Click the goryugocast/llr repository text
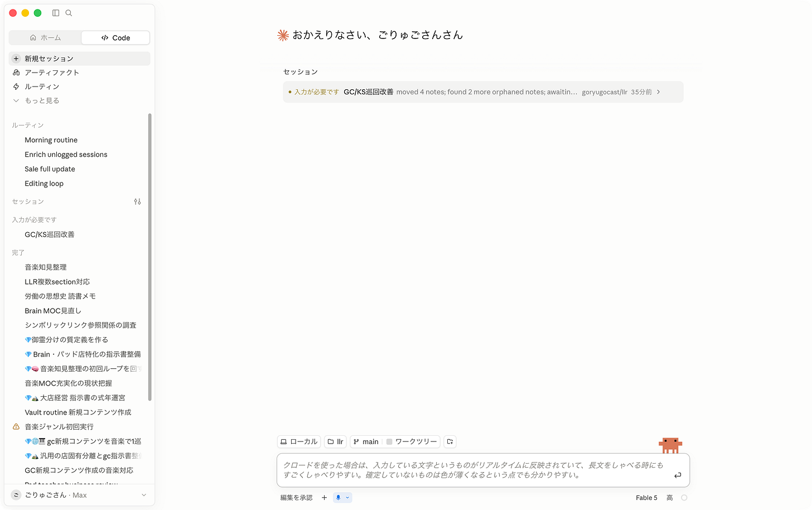This screenshot has width=812, height=510. [x=605, y=92]
